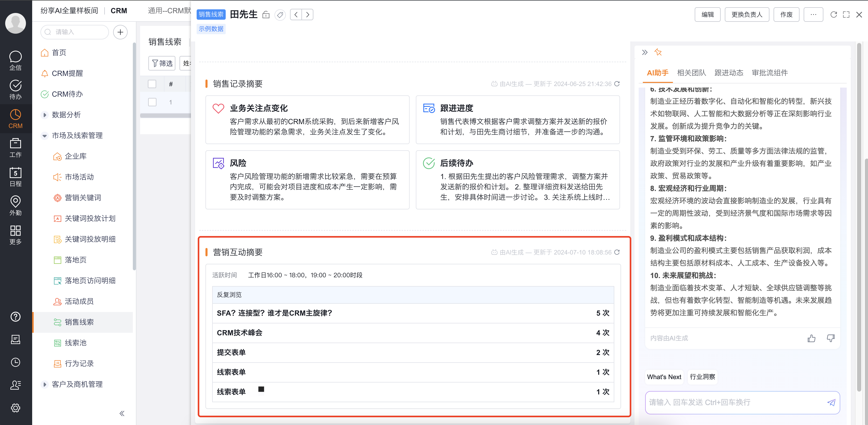This screenshot has width=868, height=425.
Task: Open the 待办 to-do sidebar icon
Action: pos(16,89)
